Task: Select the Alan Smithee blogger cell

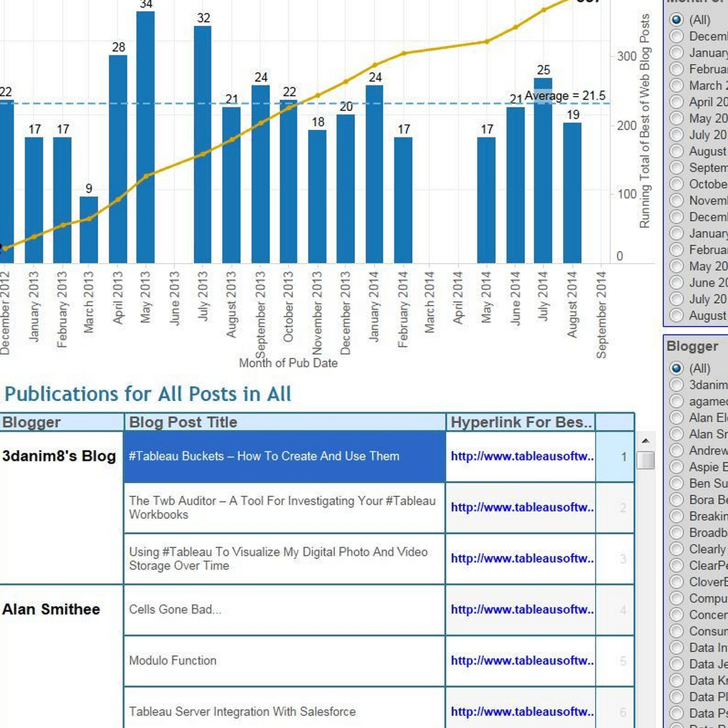Action: tap(51, 609)
